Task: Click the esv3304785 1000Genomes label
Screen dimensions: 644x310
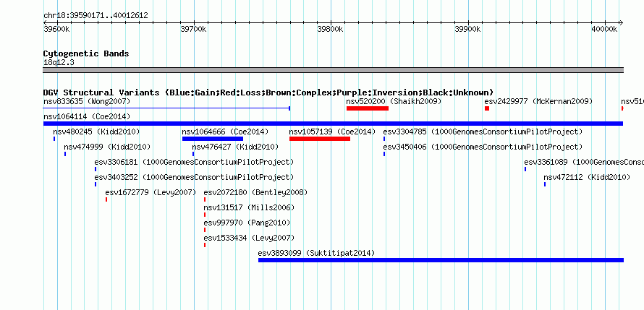Action: point(483,132)
